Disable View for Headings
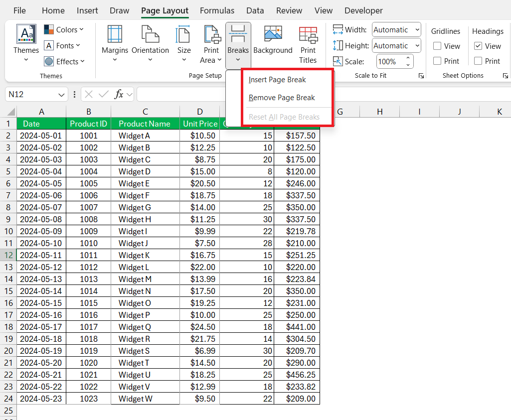The width and height of the screenshot is (511, 420). pos(479,46)
